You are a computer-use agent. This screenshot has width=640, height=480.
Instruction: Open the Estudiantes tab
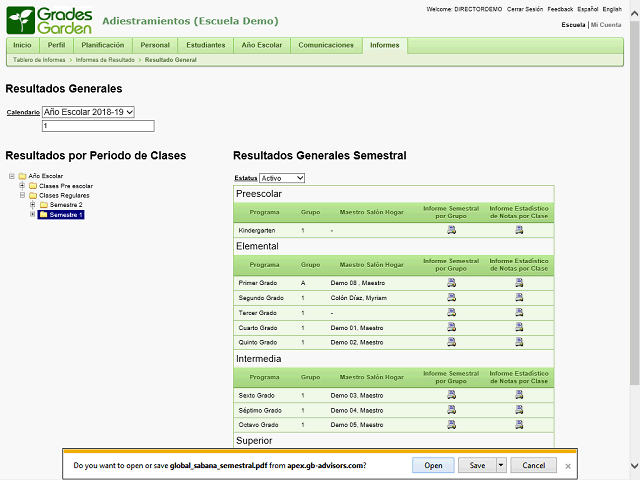click(206, 45)
